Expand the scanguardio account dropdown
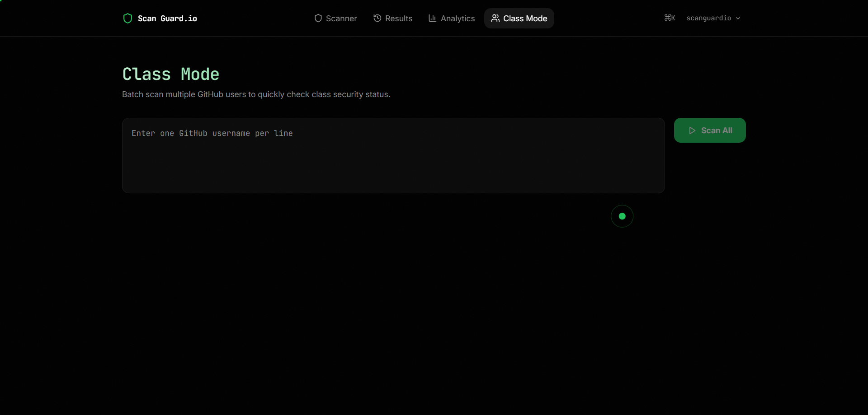This screenshot has width=868, height=415. [713, 18]
